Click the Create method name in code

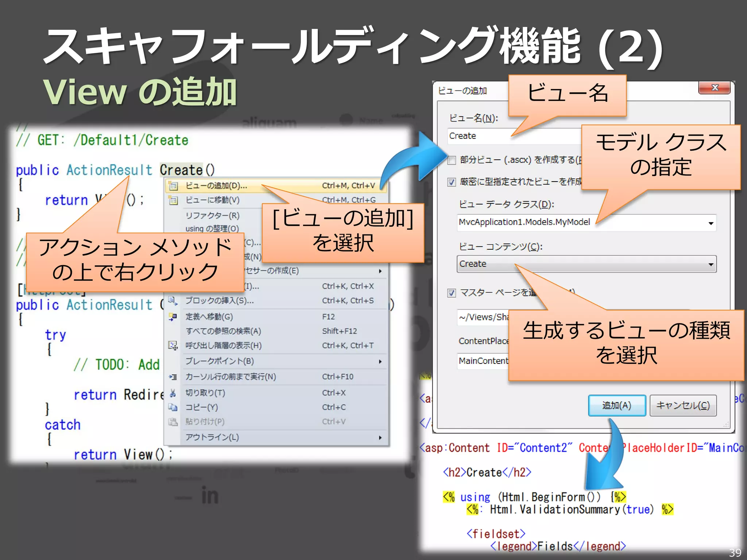[x=181, y=170]
